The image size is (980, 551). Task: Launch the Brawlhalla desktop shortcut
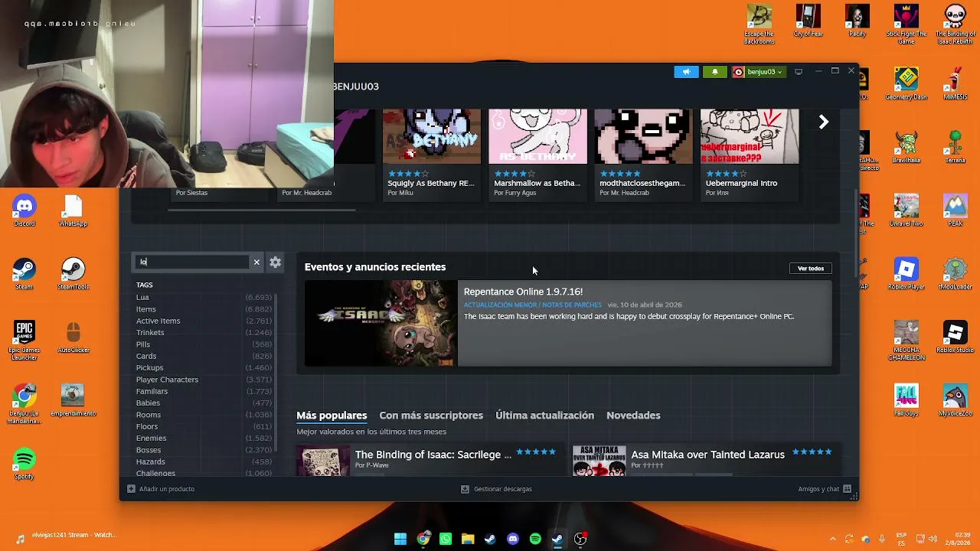pos(906,147)
